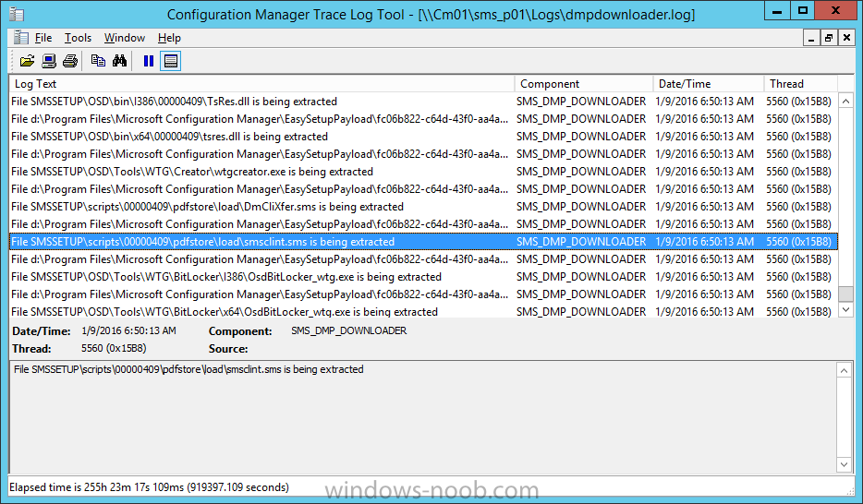Select the TsRes.dll I386 extracted row
Screen dimensions: 863x504
point(424,102)
